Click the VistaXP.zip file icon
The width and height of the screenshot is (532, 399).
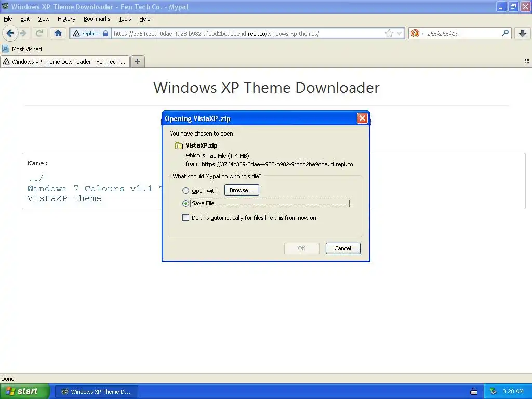179,145
